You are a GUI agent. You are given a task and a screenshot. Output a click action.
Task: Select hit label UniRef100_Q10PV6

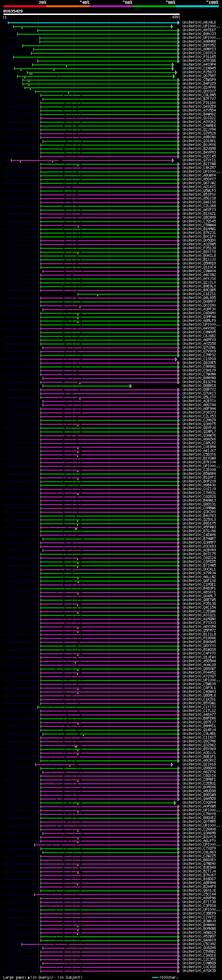pos(199,87)
